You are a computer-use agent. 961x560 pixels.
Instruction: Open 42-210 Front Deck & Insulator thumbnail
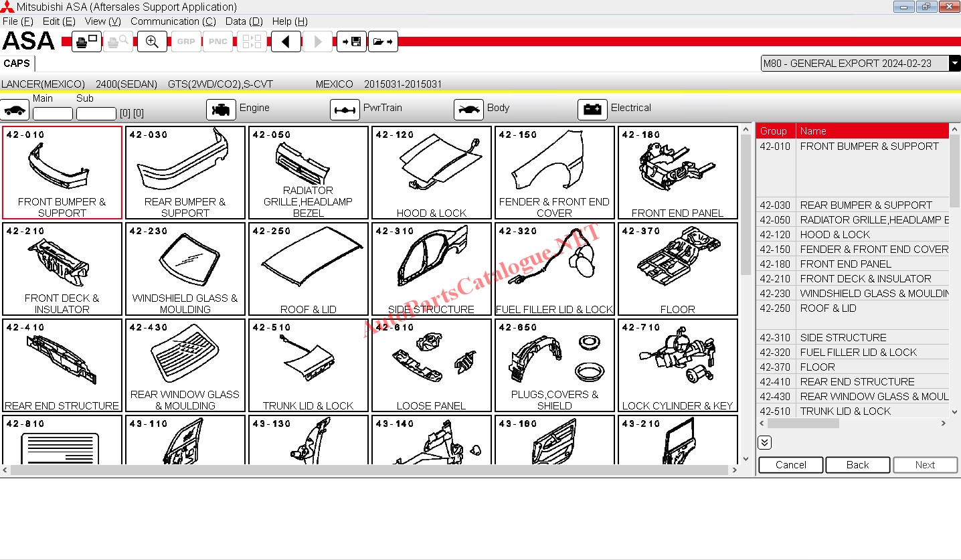click(62, 269)
